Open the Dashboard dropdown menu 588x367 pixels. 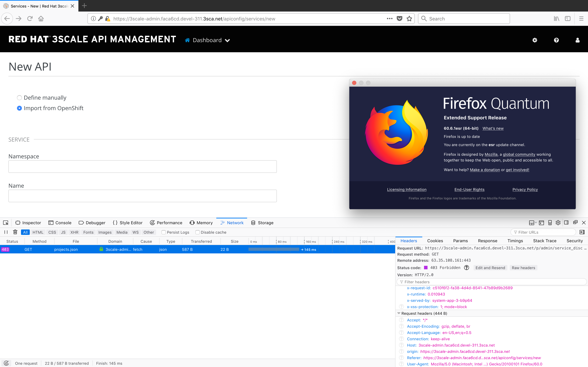(207, 40)
